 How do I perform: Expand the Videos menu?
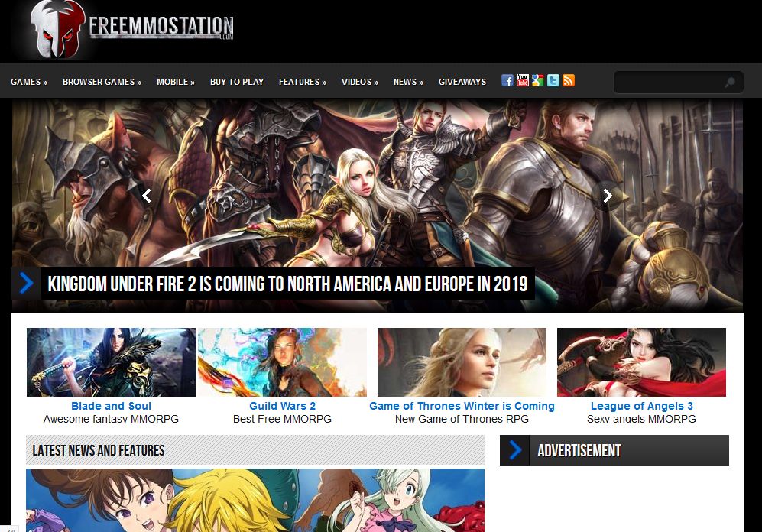coord(360,82)
